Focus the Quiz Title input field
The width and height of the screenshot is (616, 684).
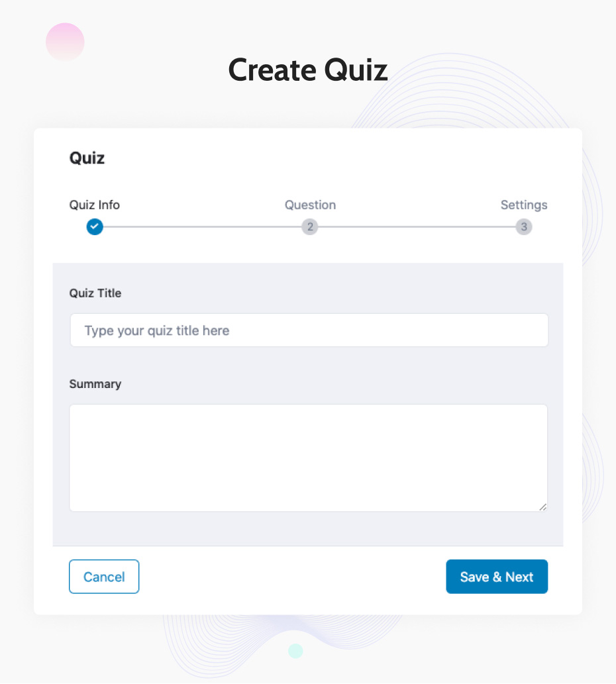click(309, 330)
